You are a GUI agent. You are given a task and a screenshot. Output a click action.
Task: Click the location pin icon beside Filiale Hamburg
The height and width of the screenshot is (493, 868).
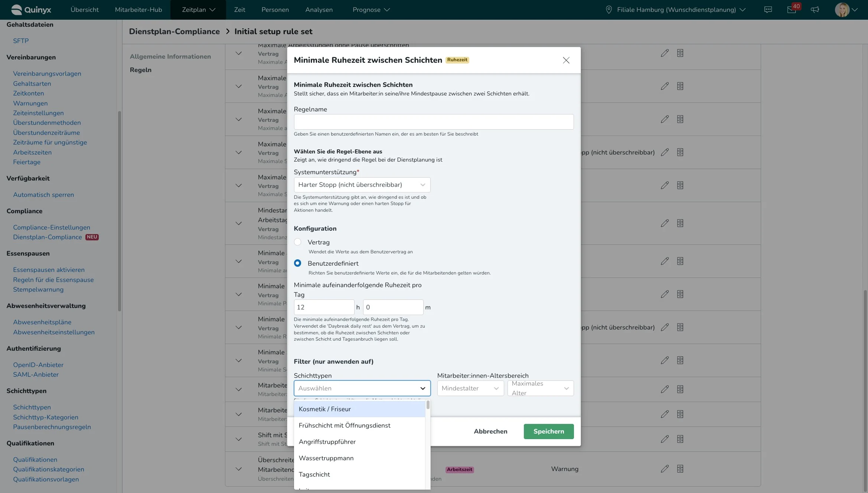pyautogui.click(x=609, y=10)
